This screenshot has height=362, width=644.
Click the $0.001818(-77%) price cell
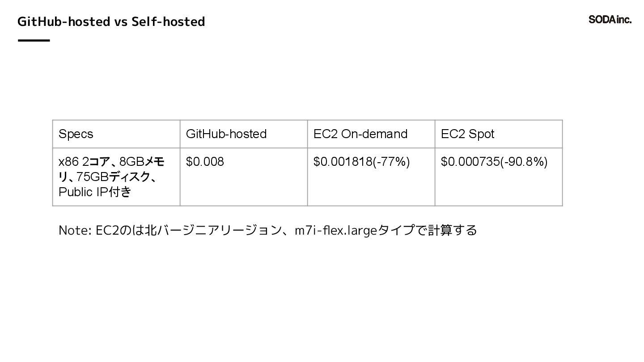(371, 177)
